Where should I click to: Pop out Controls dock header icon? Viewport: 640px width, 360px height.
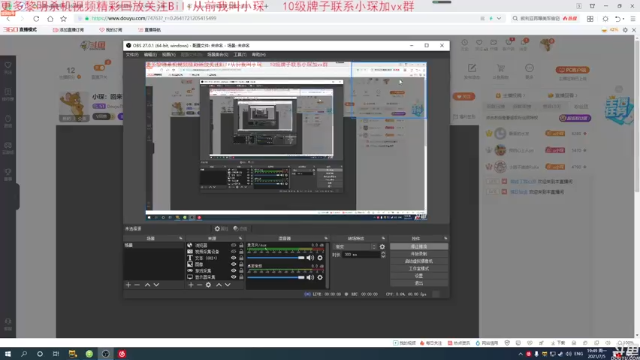tap(445, 238)
